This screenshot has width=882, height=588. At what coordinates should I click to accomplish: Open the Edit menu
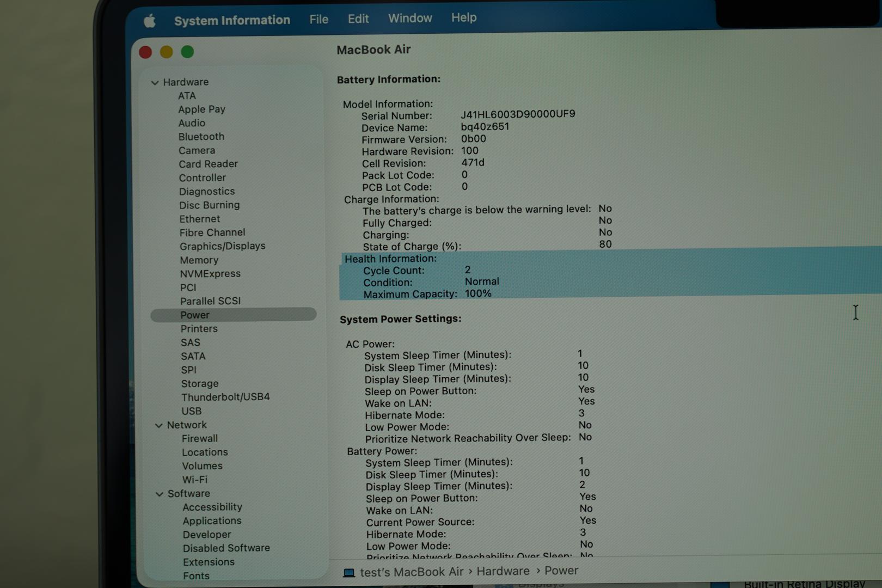click(x=358, y=19)
